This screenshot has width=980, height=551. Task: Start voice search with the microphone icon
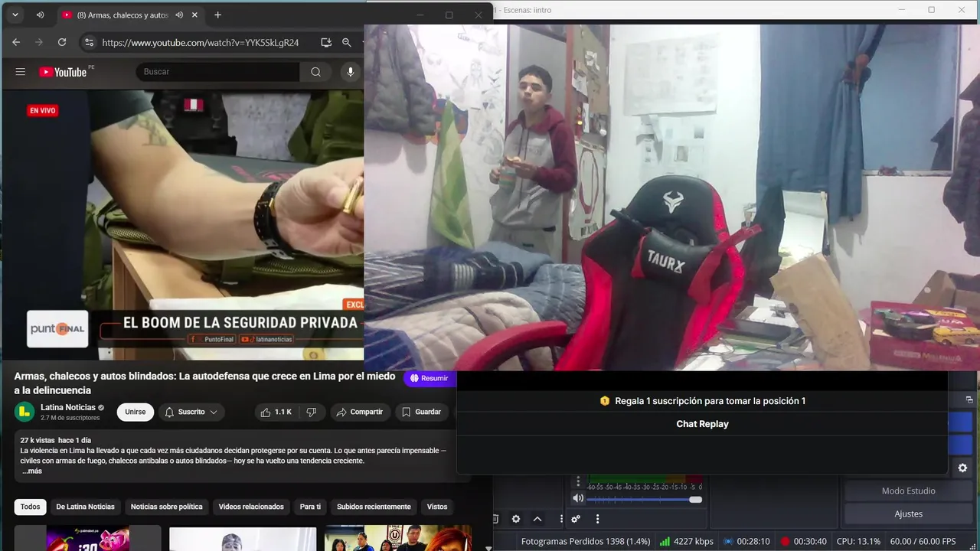pos(351,72)
